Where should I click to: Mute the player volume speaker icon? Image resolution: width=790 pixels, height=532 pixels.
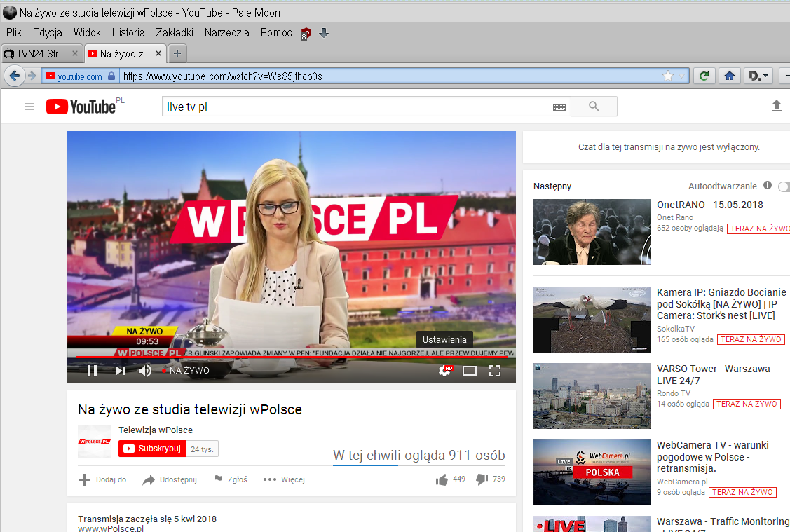click(x=145, y=371)
